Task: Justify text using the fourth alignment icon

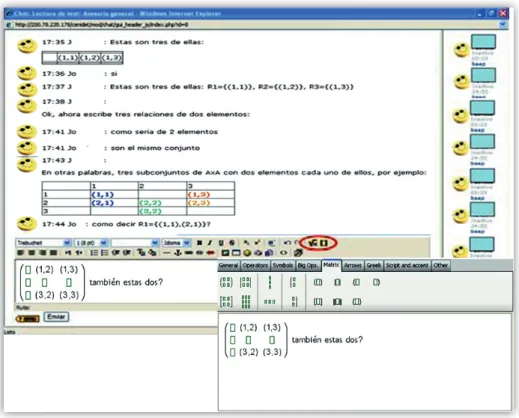Action: point(53,253)
